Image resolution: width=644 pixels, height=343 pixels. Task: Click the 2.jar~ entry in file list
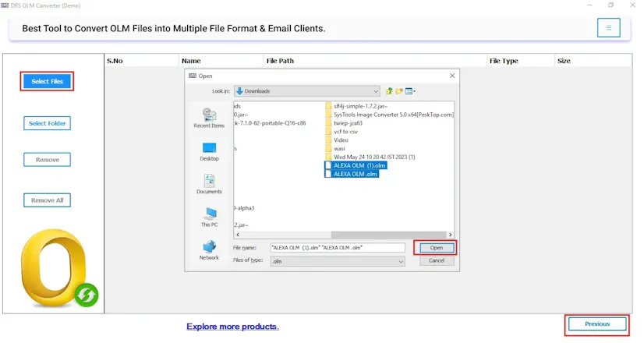pyautogui.click(x=241, y=225)
